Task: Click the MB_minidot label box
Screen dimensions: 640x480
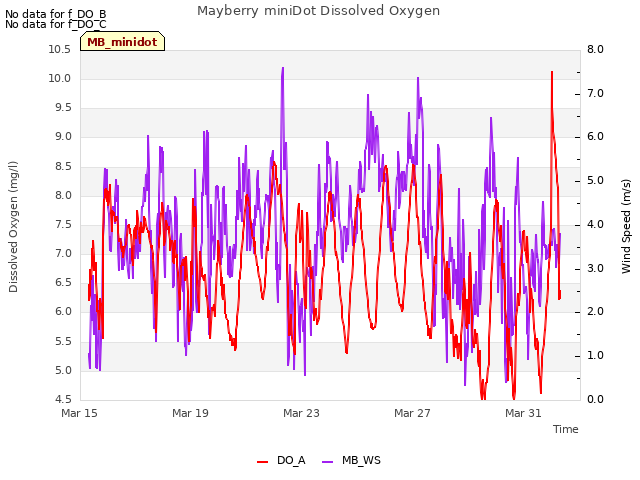Action: pyautogui.click(x=122, y=41)
